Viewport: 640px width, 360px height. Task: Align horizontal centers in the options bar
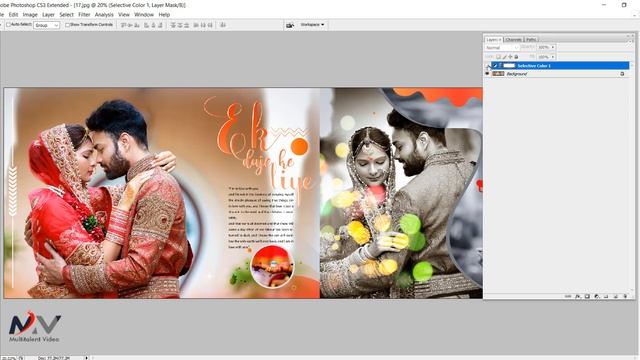pos(153,25)
